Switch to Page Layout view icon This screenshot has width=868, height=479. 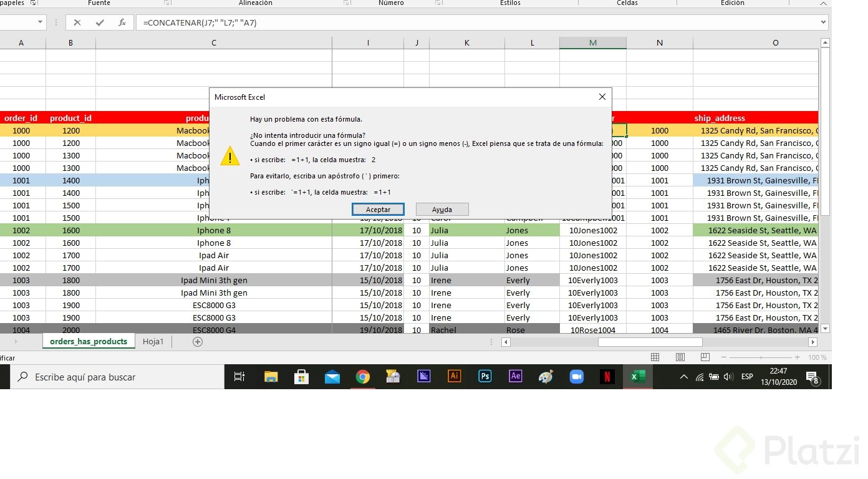[x=680, y=357]
